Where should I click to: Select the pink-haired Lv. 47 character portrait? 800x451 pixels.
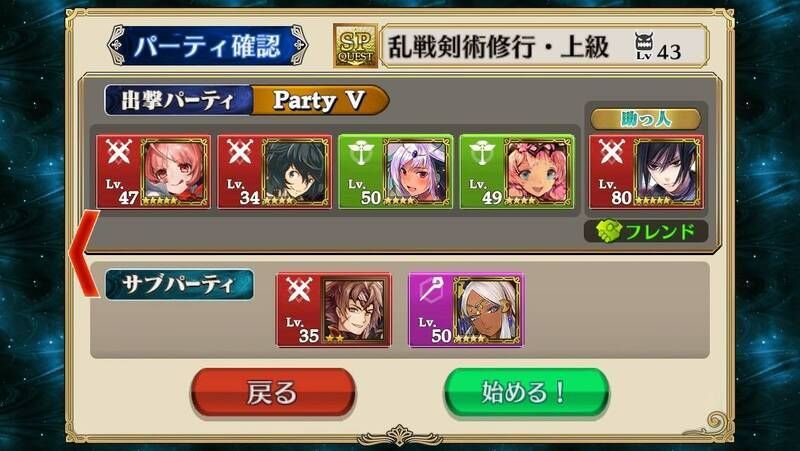click(x=174, y=171)
